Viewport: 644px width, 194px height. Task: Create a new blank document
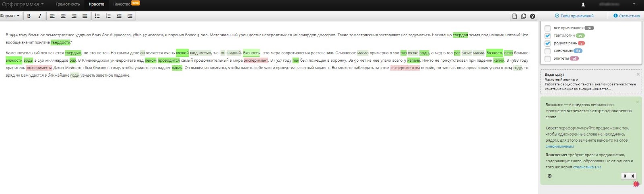[514, 16]
